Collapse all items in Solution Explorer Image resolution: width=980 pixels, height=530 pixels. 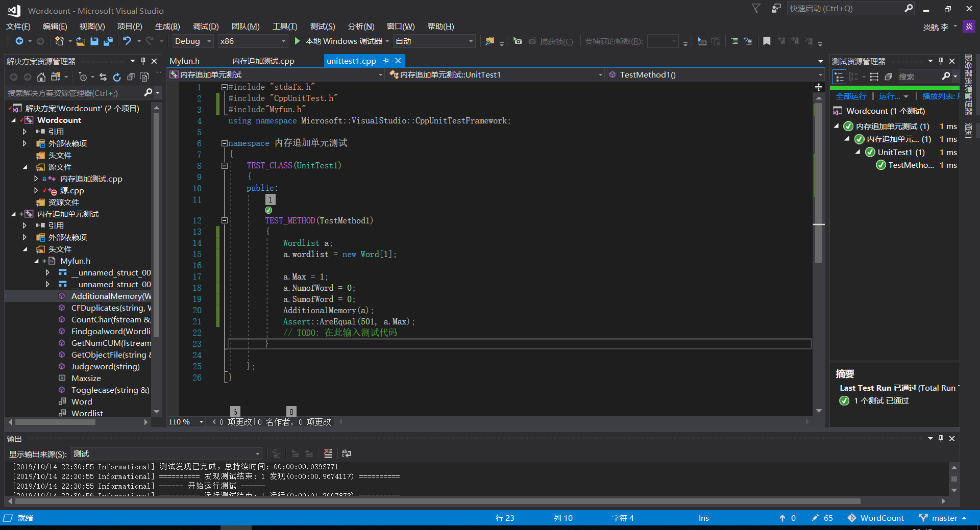[131, 77]
